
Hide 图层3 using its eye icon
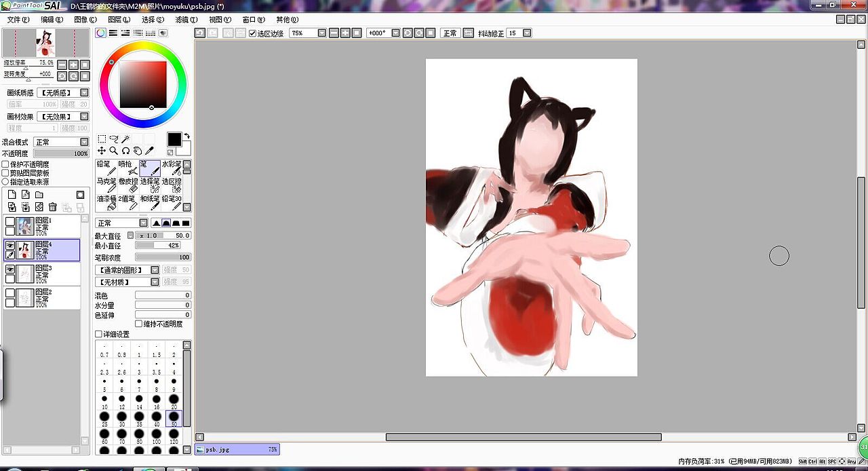[x=9, y=269]
